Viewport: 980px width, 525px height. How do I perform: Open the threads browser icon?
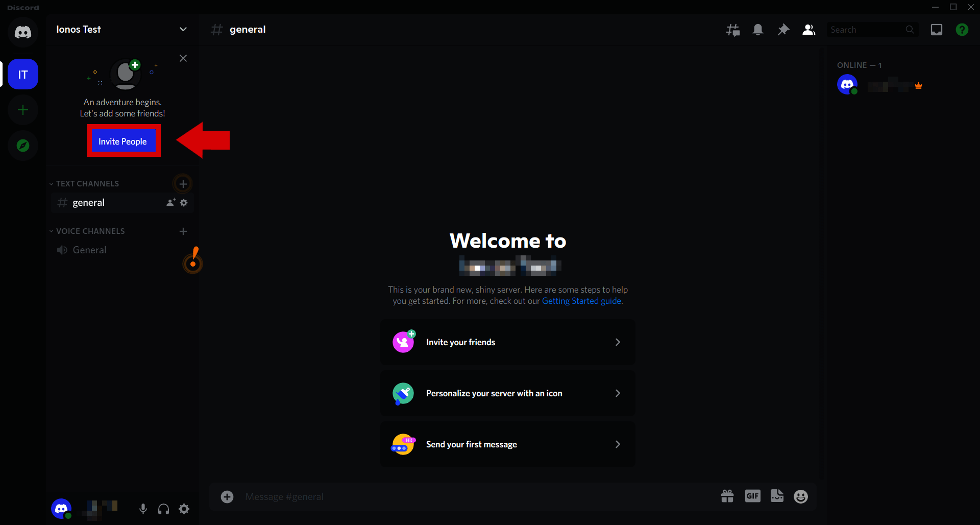pyautogui.click(x=732, y=29)
